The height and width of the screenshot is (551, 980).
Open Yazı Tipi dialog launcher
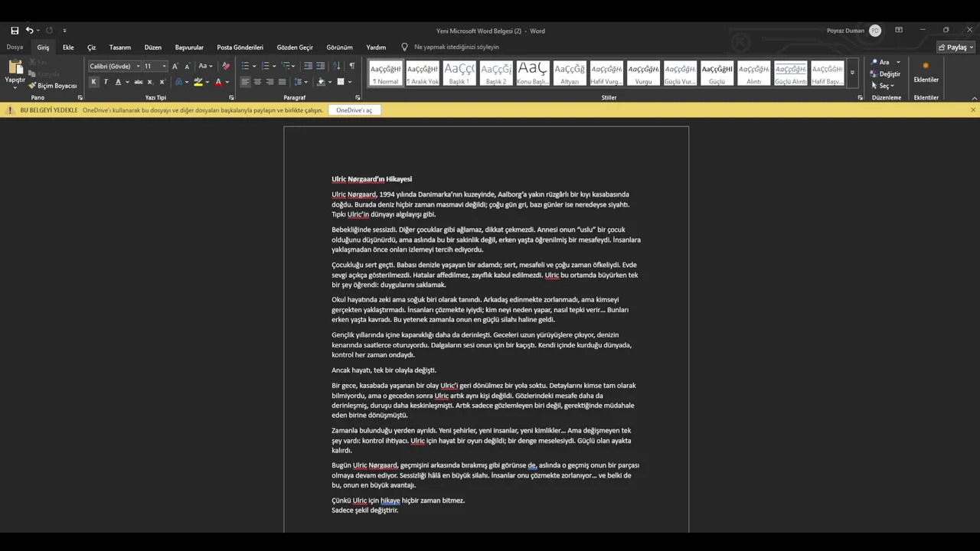[x=232, y=98]
